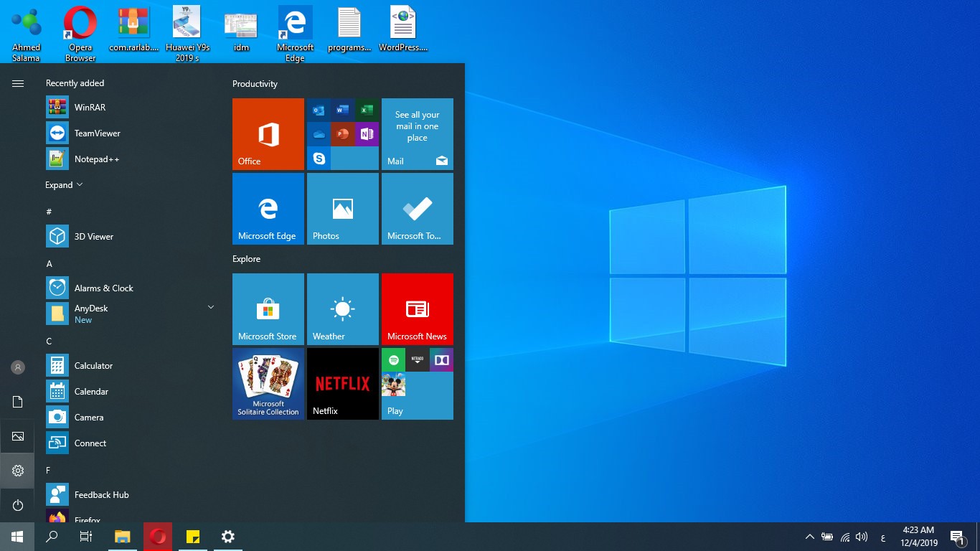Open Alarms & Clock from the app list
This screenshot has width=980, height=551.
point(131,288)
